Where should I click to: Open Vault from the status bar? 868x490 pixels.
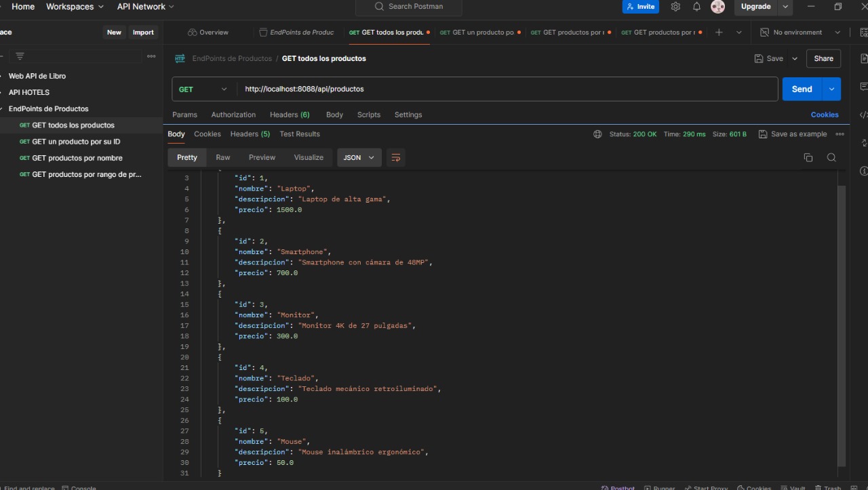(793, 487)
